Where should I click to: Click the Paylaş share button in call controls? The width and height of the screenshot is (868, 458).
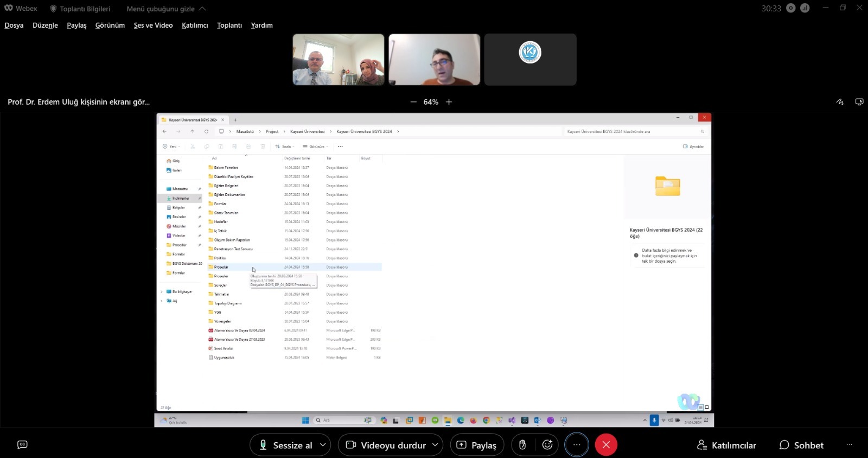[477, 445]
